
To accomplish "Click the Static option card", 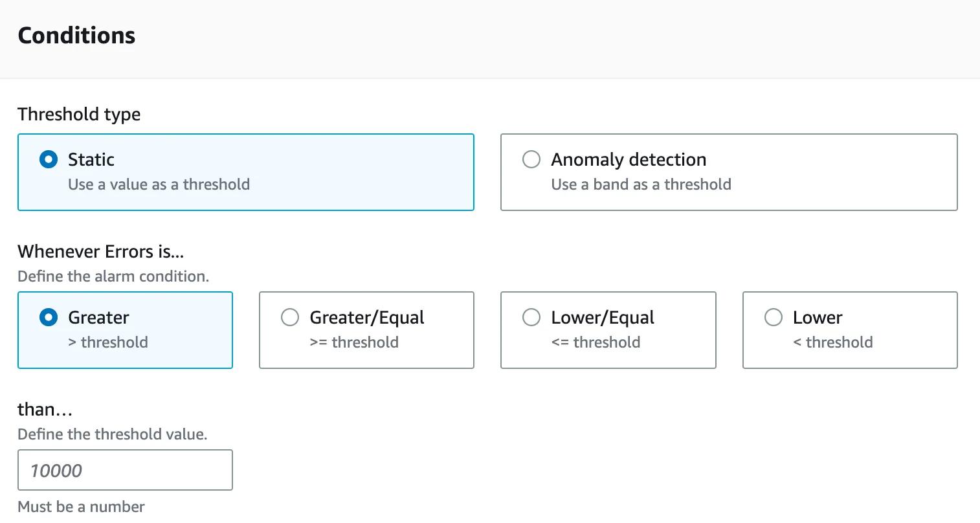I will (x=246, y=172).
